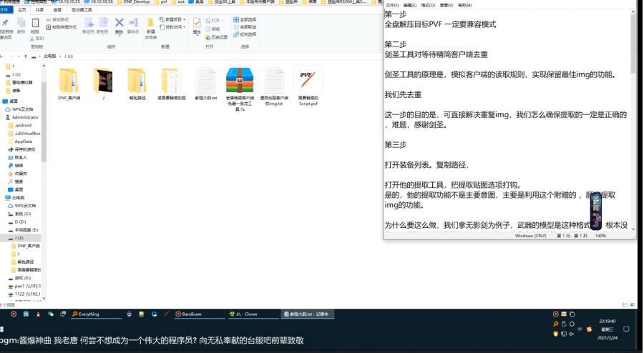
Task: Click the Bandicam taskbar button
Action: (200, 314)
